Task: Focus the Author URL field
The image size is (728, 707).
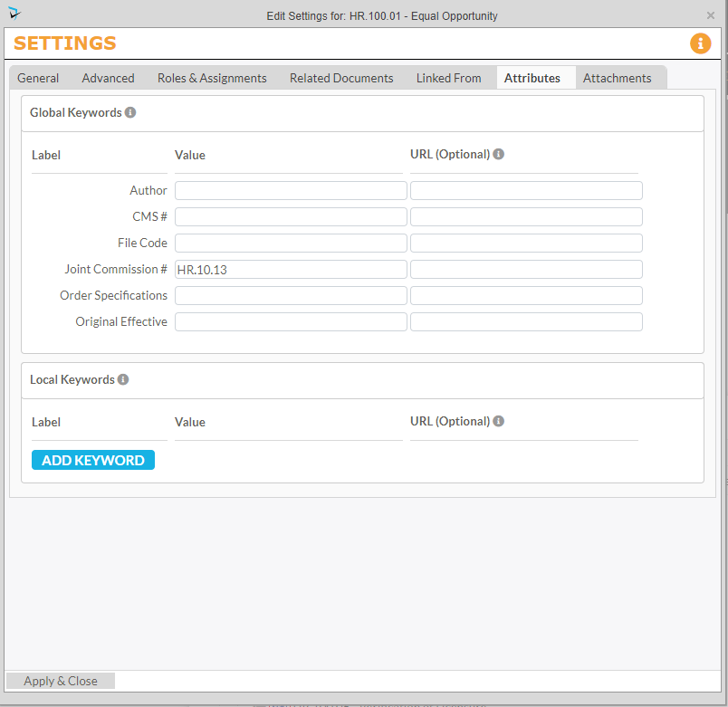Action: click(526, 191)
